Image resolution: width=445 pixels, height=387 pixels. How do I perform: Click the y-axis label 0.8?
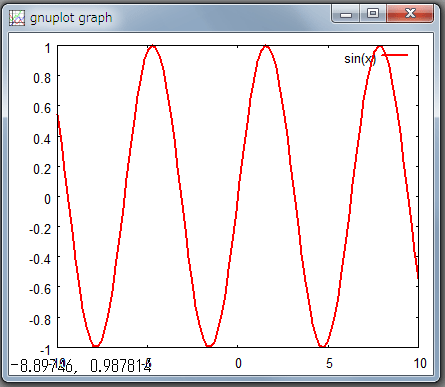coord(42,78)
